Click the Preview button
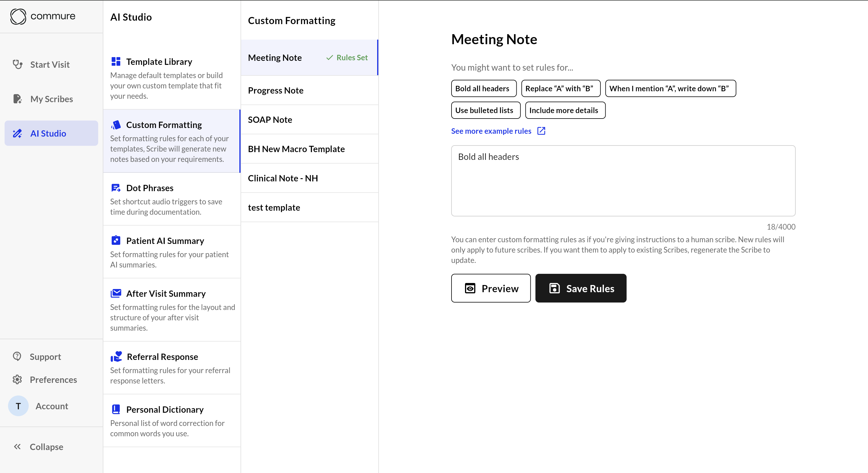The height and width of the screenshot is (473, 868). coord(491,288)
